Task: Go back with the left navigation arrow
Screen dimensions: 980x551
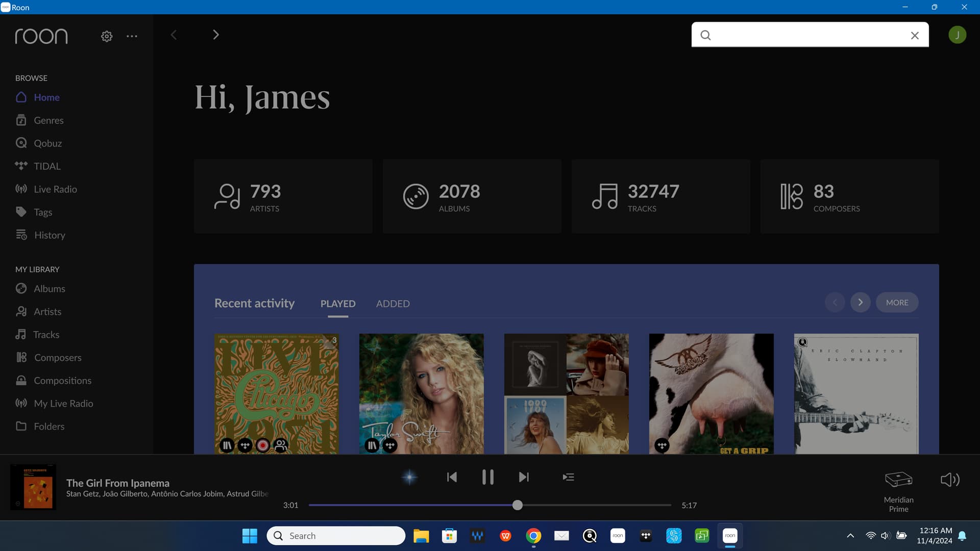Action: point(174,35)
